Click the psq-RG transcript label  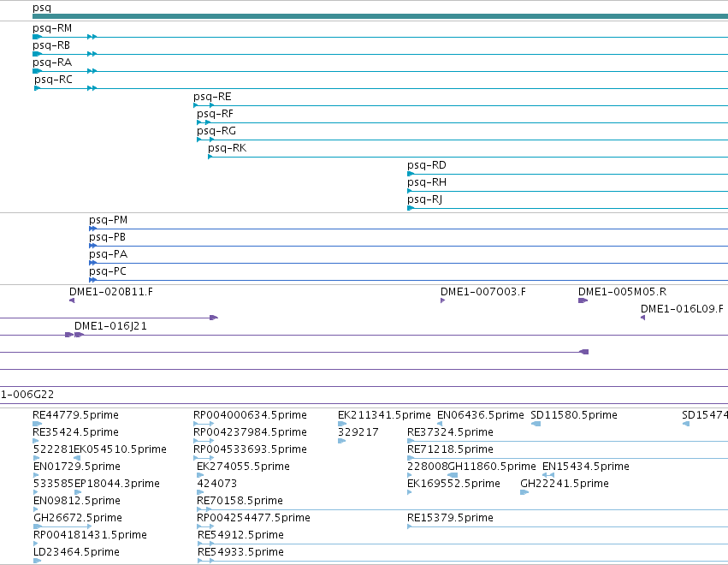216,131
